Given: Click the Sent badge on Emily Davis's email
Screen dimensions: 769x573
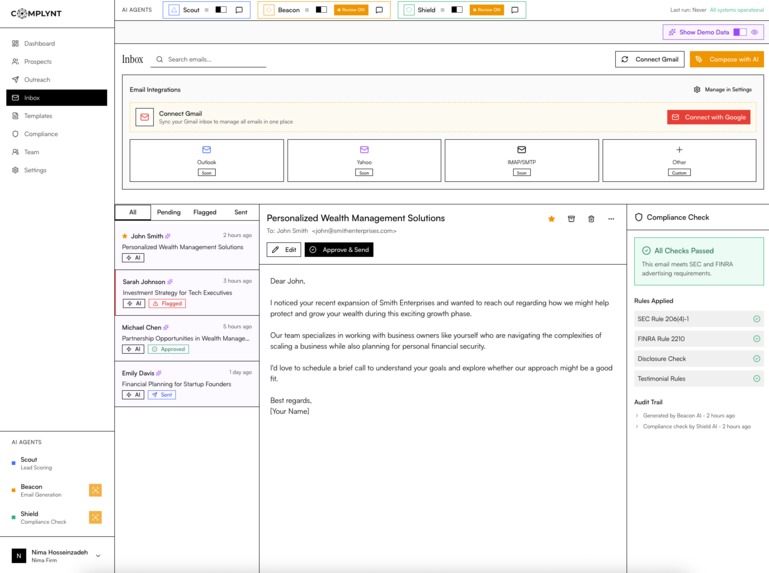Looking at the screenshot, I should click(x=162, y=395).
